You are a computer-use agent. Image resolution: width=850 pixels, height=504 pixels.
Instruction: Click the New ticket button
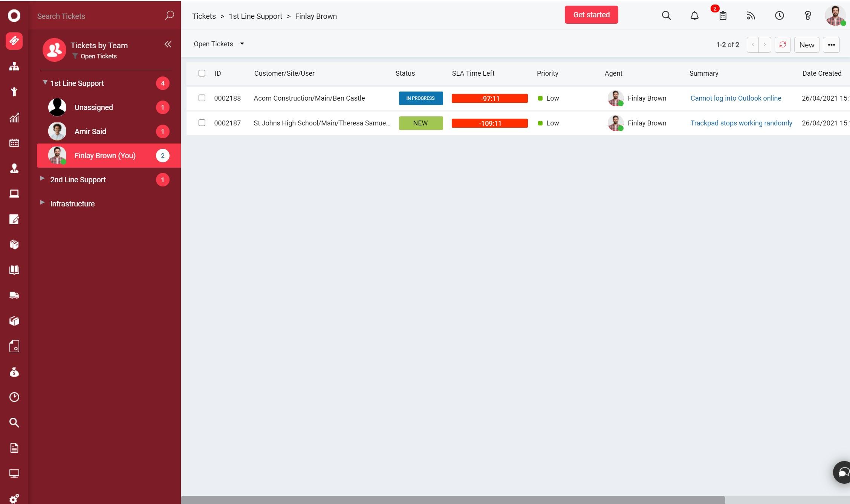pyautogui.click(x=807, y=44)
